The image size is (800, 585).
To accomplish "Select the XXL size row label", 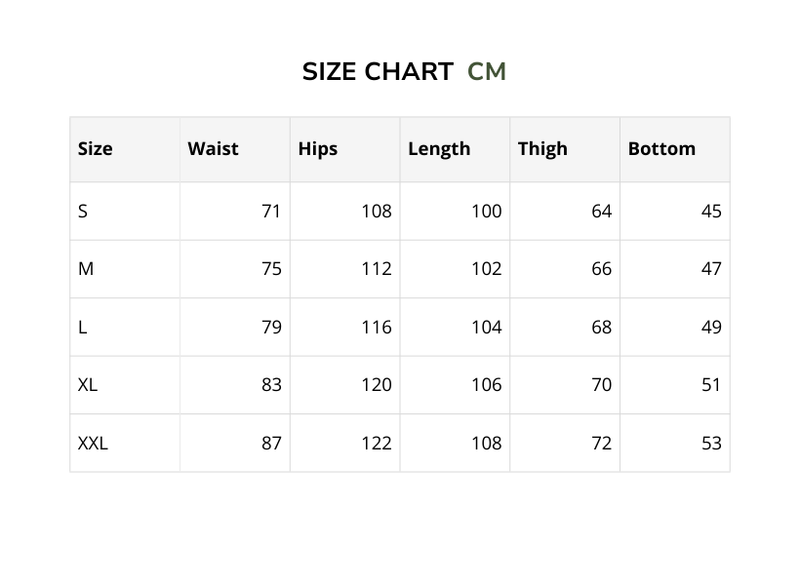I will (93, 443).
